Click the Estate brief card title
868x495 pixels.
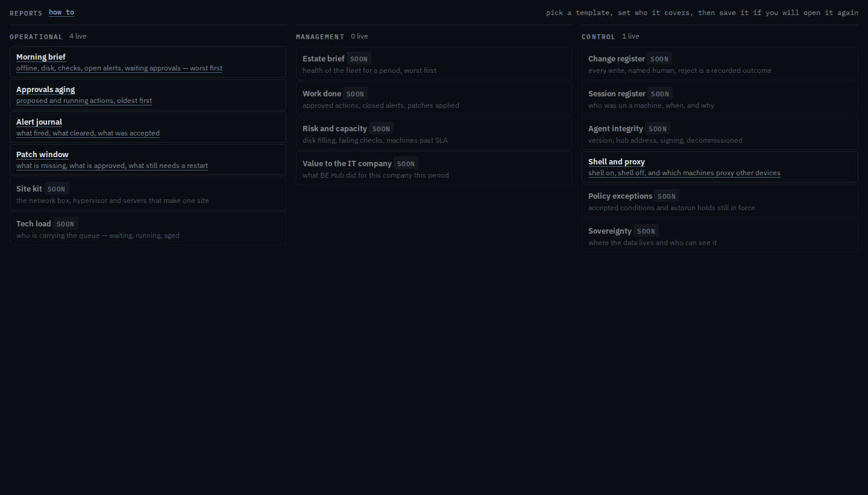click(x=324, y=58)
